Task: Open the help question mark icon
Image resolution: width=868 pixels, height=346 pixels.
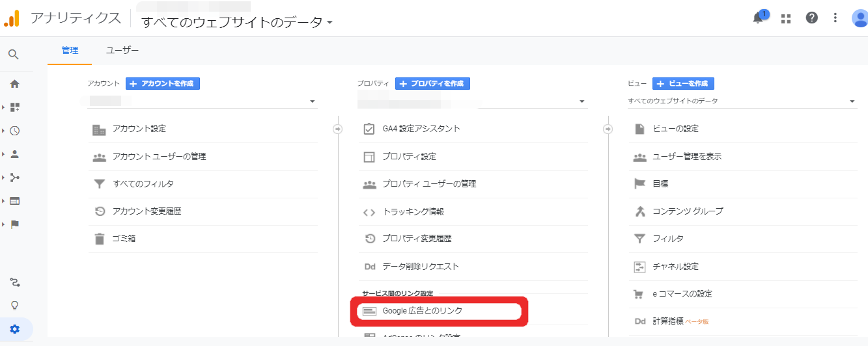Action: coord(812,18)
